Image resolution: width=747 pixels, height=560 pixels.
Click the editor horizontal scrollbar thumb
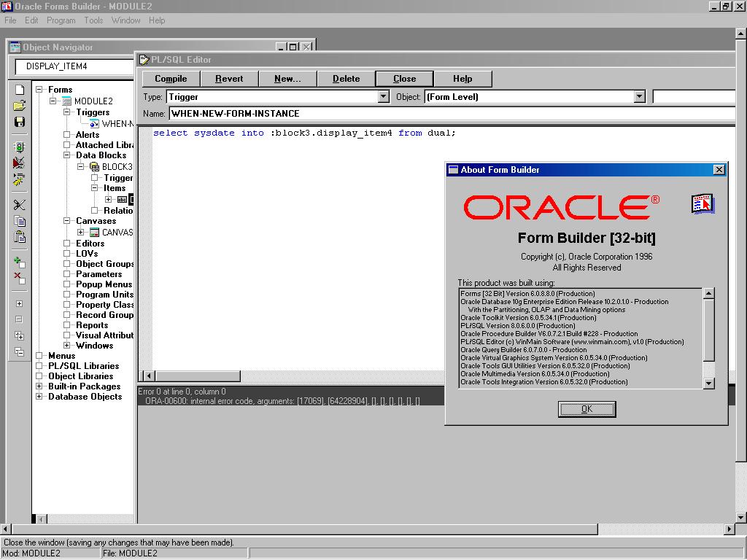[198, 376]
